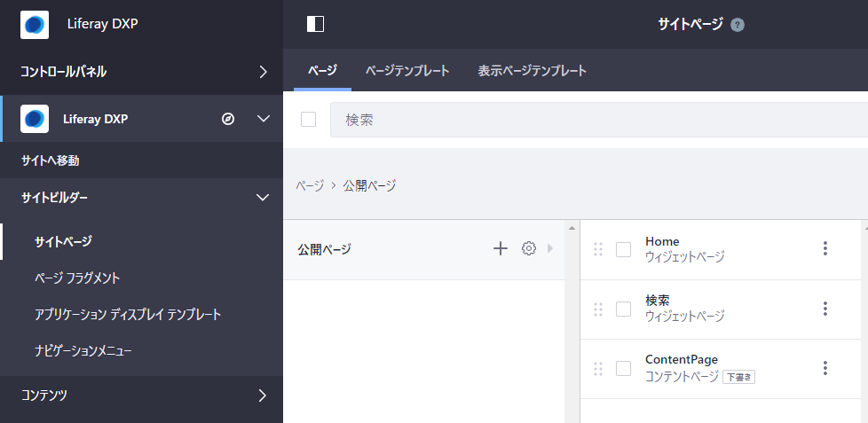The width and height of the screenshot is (868, 423).
Task: Toggle the select-all checkbox beside the search bar
Action: [308, 120]
